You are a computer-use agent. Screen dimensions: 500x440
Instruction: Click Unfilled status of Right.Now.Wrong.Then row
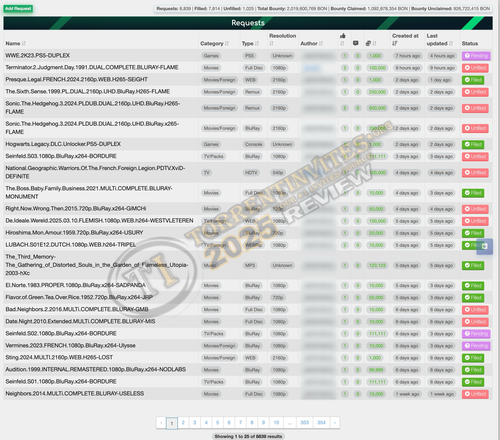pyautogui.click(x=475, y=209)
